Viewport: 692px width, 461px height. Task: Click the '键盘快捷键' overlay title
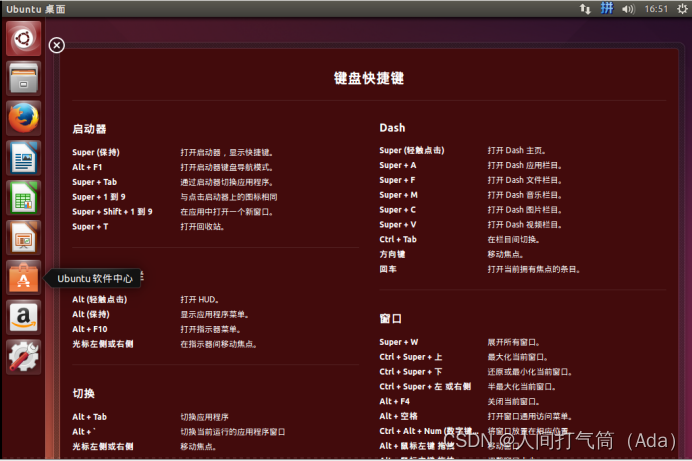369,78
